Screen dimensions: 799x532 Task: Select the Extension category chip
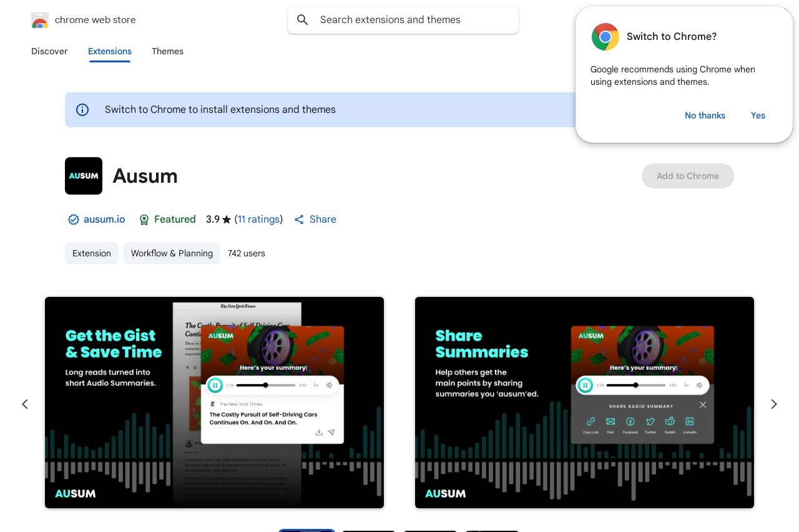[92, 253]
